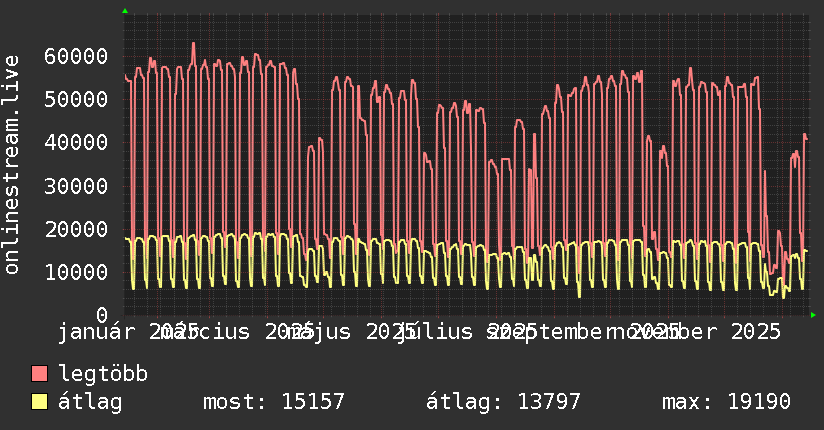Viewport: 824px width, 430px height.
Task: Click the most: 15157 statistic
Action: [274, 402]
